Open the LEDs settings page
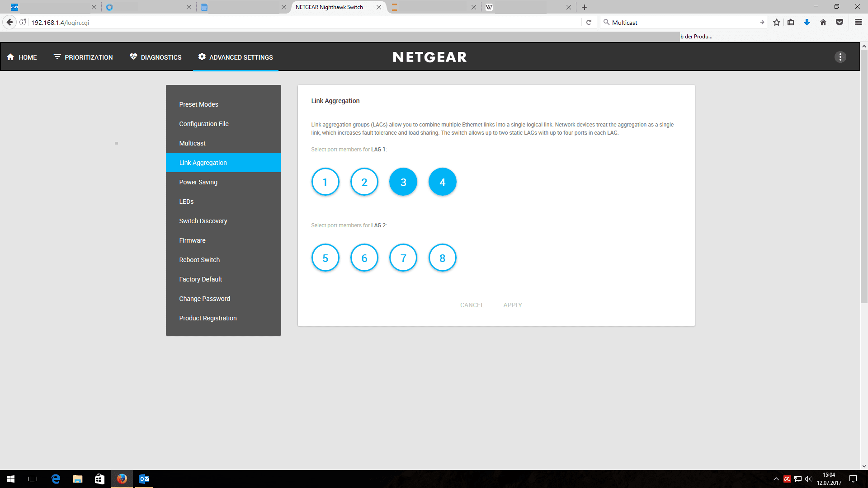 [223, 202]
